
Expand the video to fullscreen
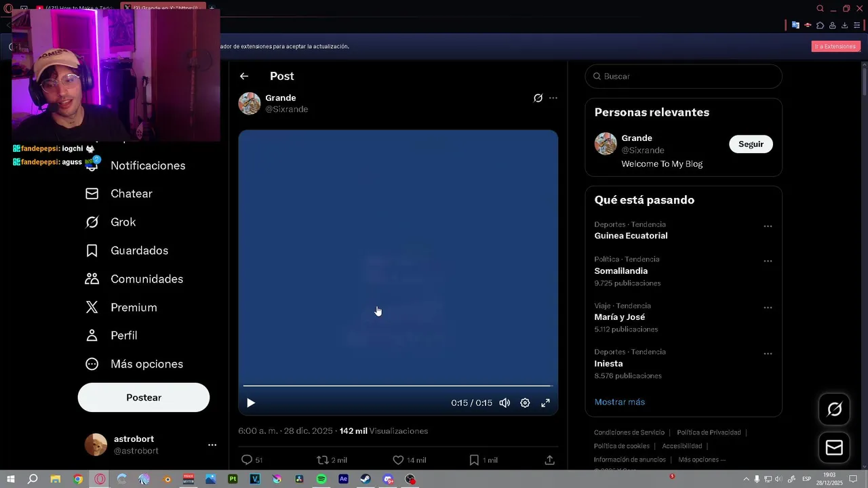click(x=545, y=403)
